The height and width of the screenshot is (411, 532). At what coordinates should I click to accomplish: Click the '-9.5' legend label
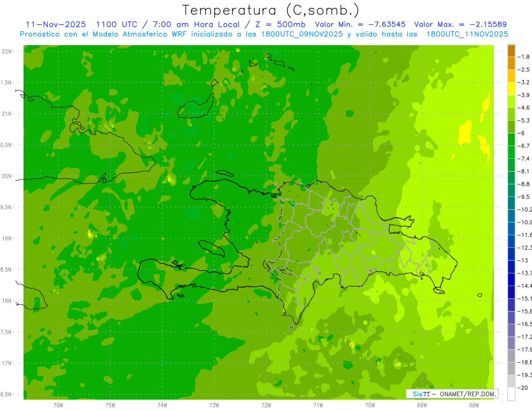[524, 197]
